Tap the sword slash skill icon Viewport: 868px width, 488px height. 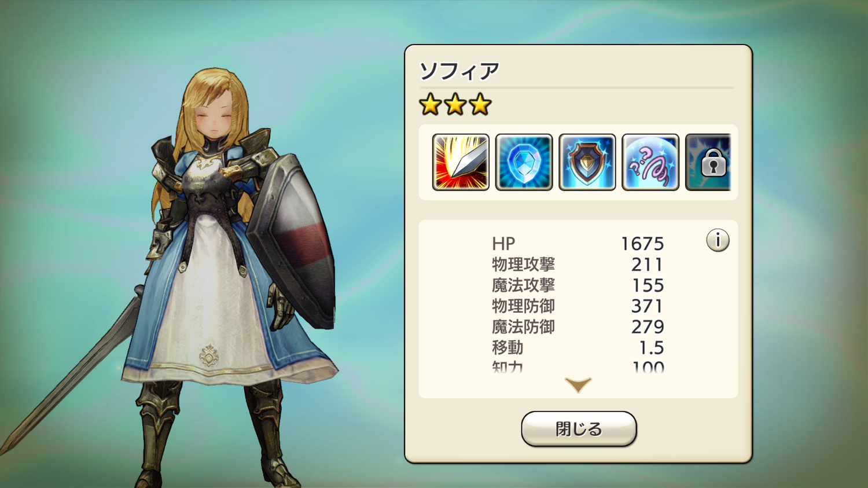pyautogui.click(x=461, y=162)
